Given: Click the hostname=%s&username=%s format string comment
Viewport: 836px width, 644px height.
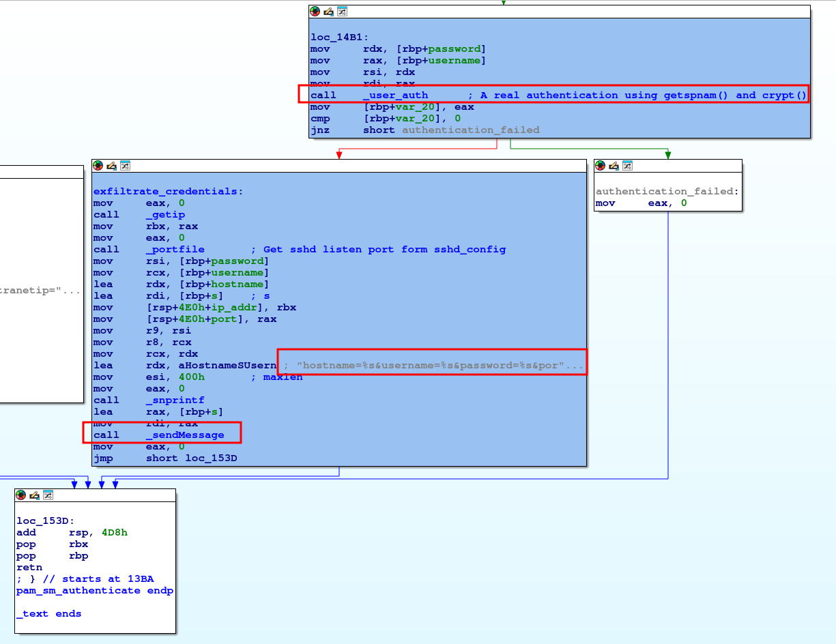Looking at the screenshot, I should point(434,366).
